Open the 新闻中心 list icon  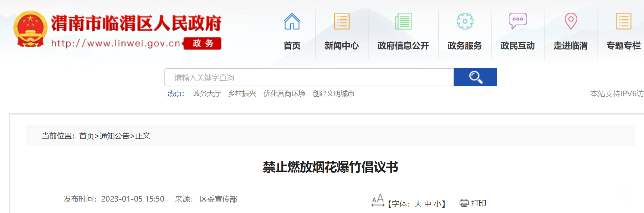(x=341, y=21)
